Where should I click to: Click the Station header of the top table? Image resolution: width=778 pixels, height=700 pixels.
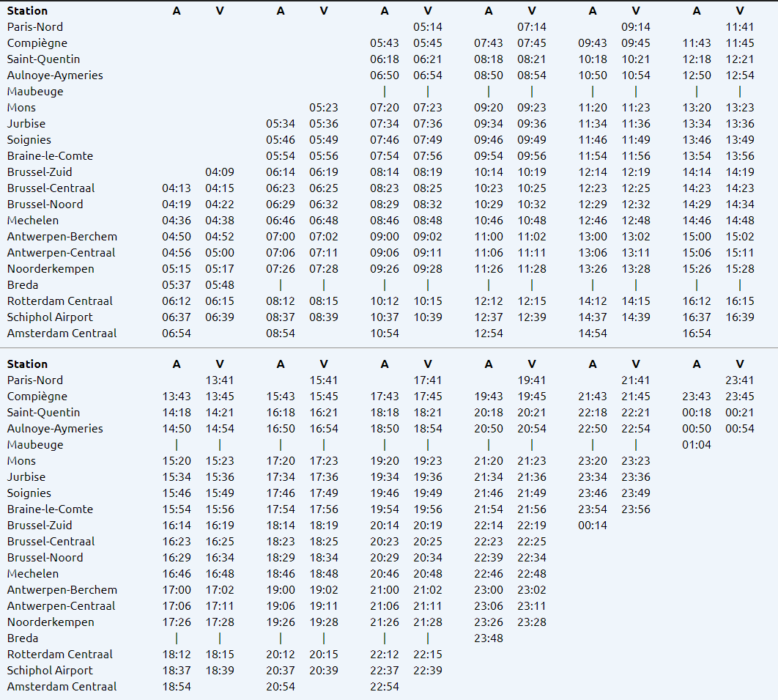click(28, 11)
